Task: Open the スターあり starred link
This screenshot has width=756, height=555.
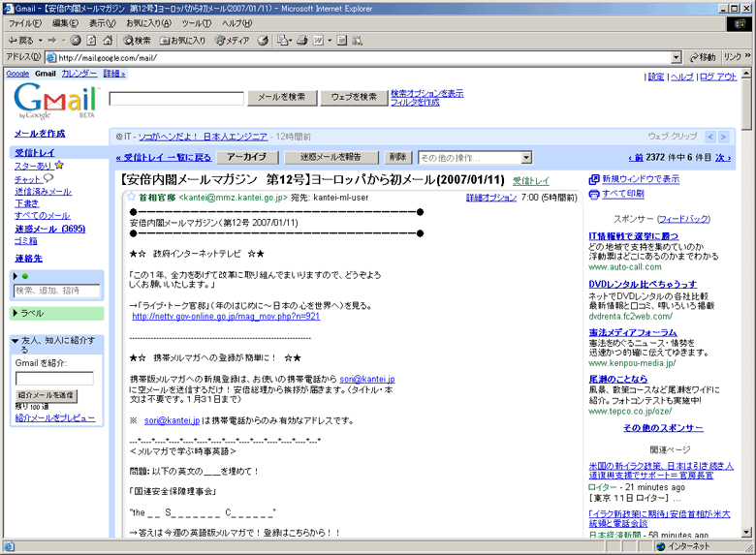Action: [x=33, y=167]
